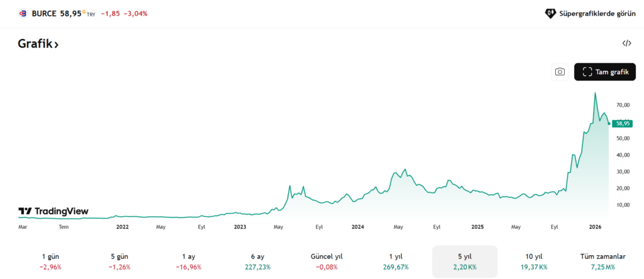Viewport: 644px width, 279px height.
Task: Expand Grafik section via chevron
Action: point(56,45)
